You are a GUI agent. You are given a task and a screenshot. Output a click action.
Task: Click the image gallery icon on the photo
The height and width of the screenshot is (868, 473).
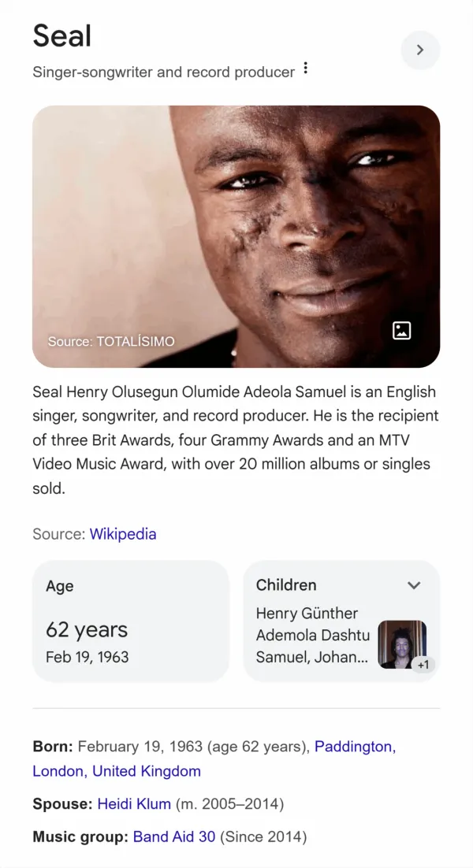coord(402,331)
